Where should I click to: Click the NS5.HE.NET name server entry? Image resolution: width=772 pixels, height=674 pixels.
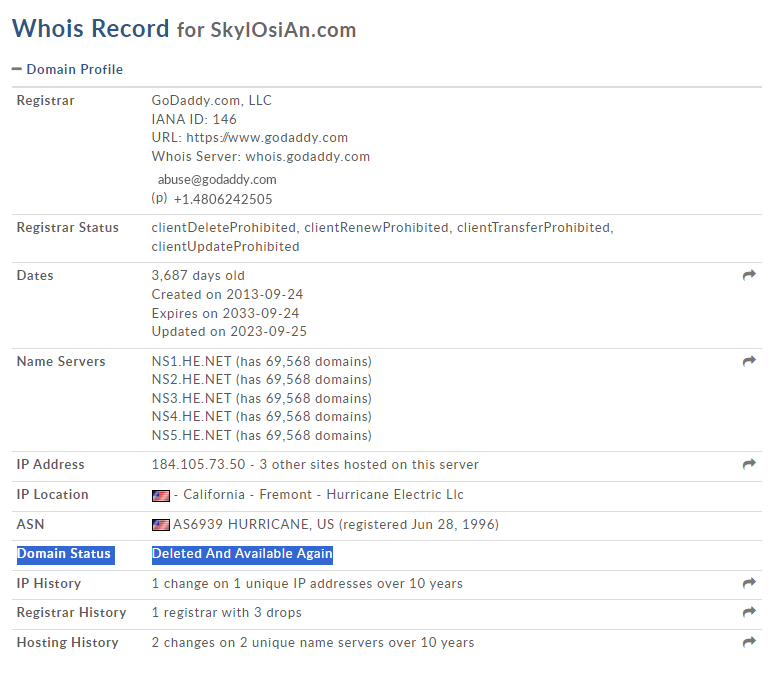261,436
